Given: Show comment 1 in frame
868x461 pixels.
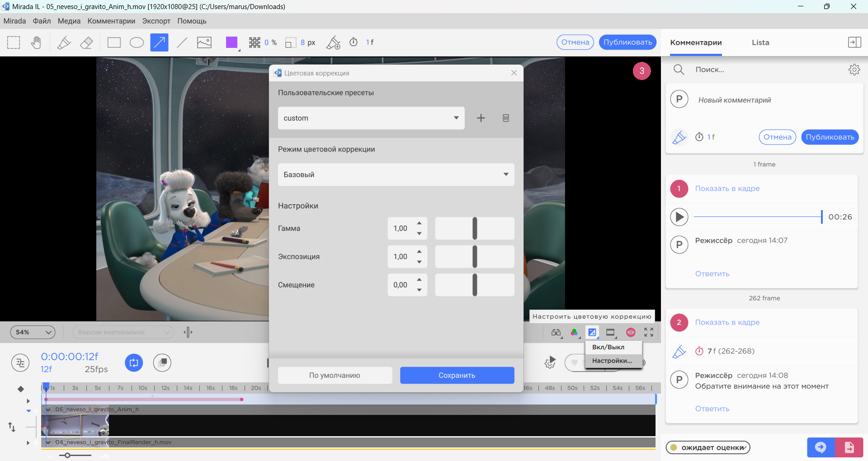Looking at the screenshot, I should [x=727, y=188].
